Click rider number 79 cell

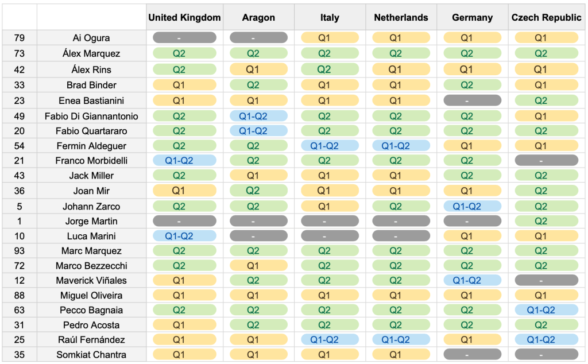[x=20, y=38]
